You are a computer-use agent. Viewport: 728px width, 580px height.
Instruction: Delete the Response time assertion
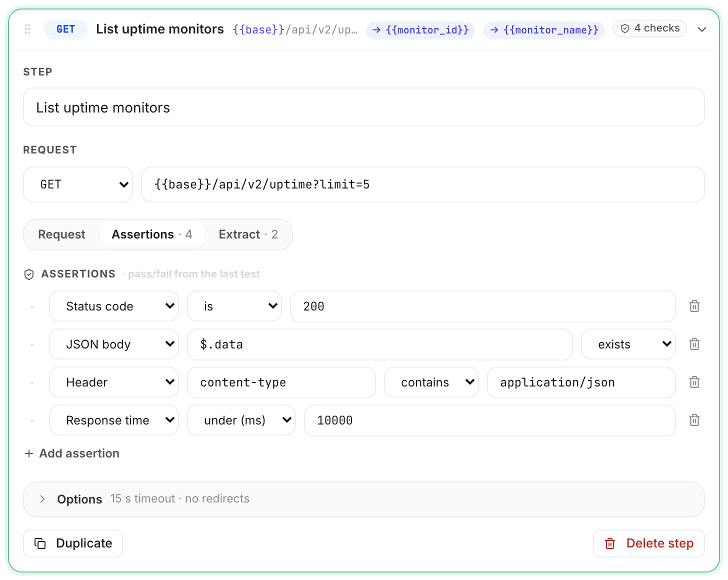click(694, 420)
